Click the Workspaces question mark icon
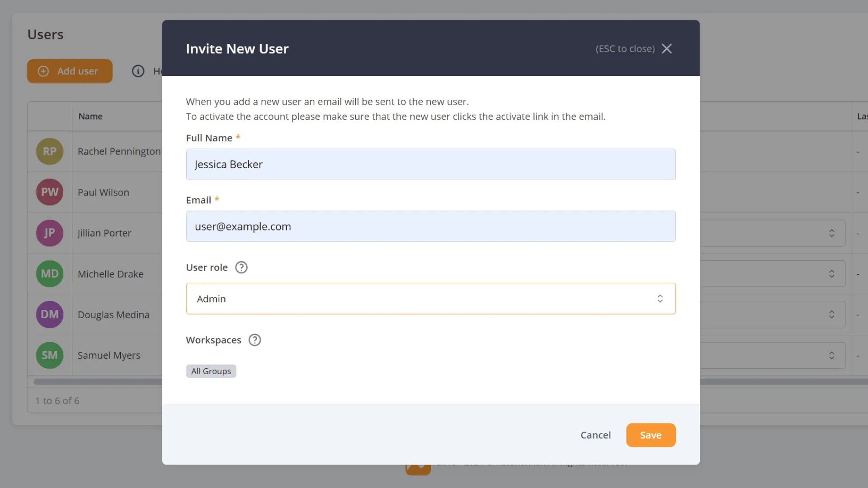The image size is (868, 488). click(x=254, y=340)
